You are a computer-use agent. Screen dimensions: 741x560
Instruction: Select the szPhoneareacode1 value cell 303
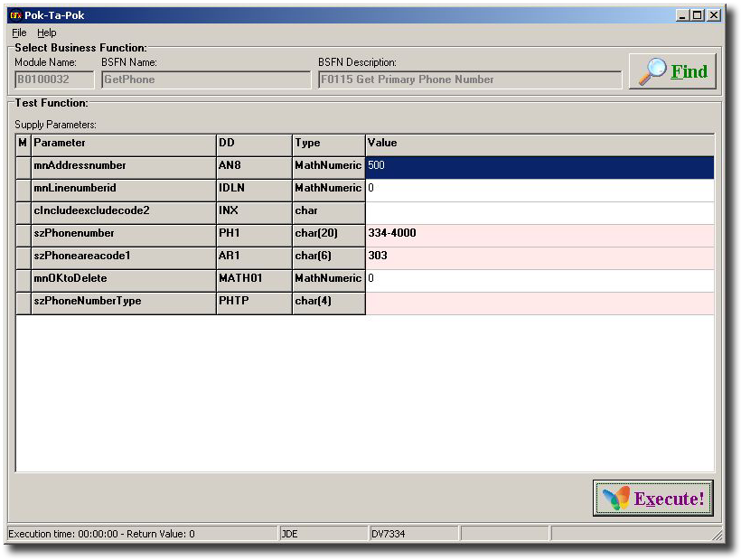pyautogui.click(x=539, y=258)
